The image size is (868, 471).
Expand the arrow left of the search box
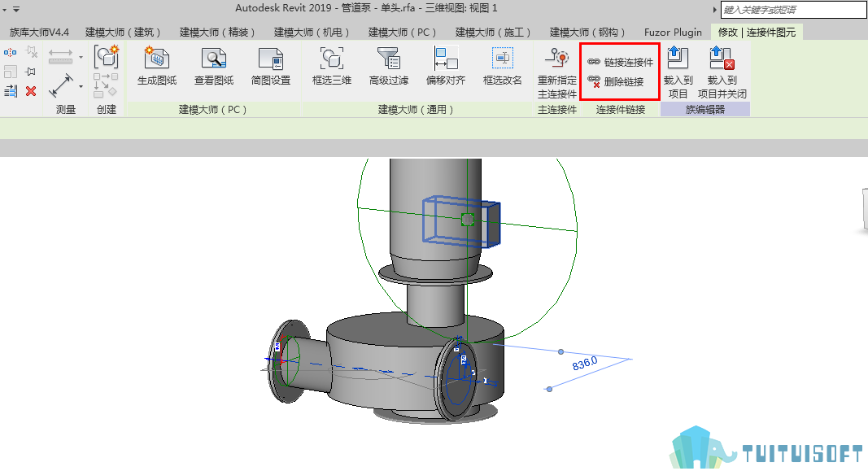pyautogui.click(x=715, y=10)
